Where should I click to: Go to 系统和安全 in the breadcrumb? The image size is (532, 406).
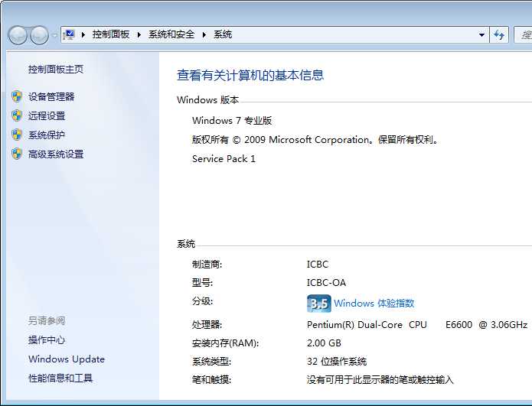[171, 34]
